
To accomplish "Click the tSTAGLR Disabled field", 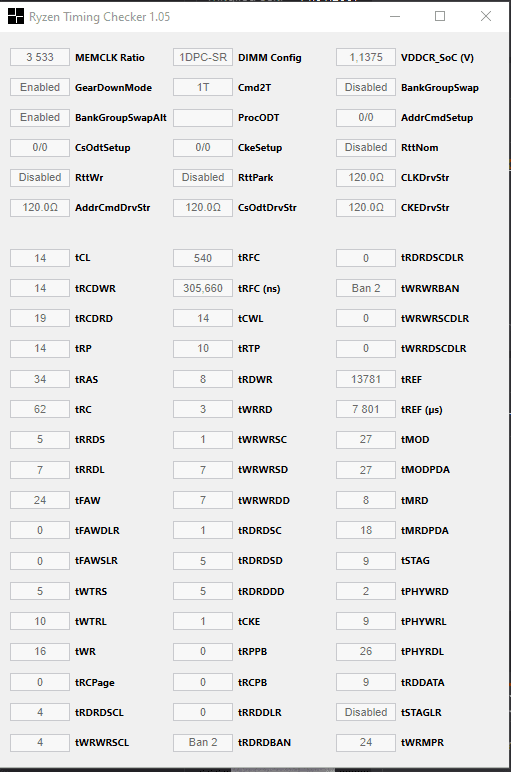I will point(366,712).
